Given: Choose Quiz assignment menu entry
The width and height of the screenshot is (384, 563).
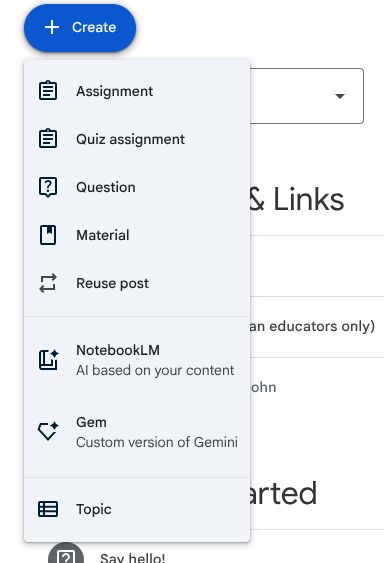Looking at the screenshot, I should pyautogui.click(x=137, y=139).
